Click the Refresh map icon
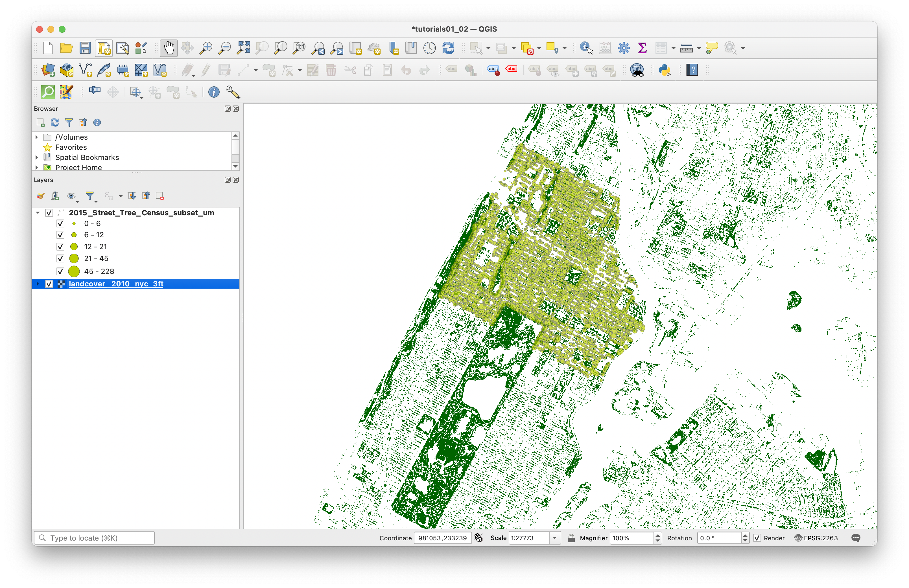The image size is (909, 588). [448, 48]
